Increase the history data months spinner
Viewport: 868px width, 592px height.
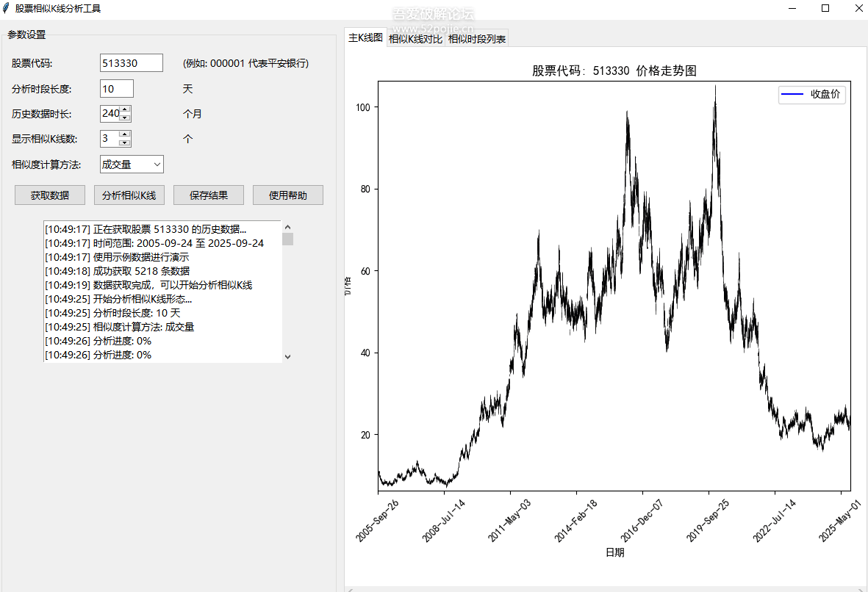tap(125, 109)
